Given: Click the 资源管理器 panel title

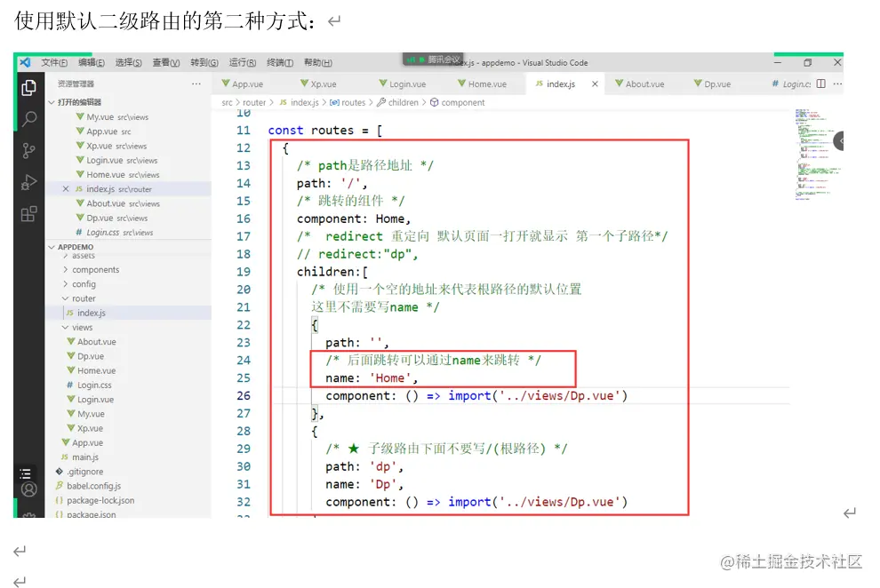Looking at the screenshot, I should (76, 84).
